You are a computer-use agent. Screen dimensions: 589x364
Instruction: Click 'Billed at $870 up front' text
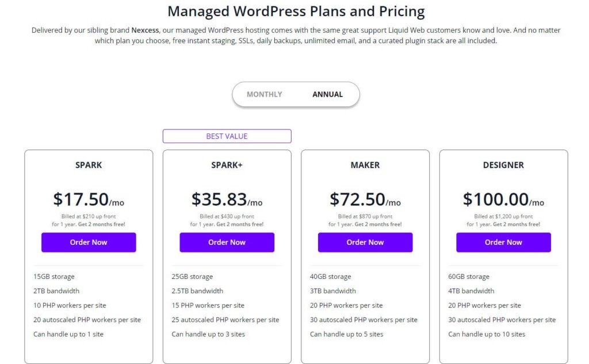point(365,217)
